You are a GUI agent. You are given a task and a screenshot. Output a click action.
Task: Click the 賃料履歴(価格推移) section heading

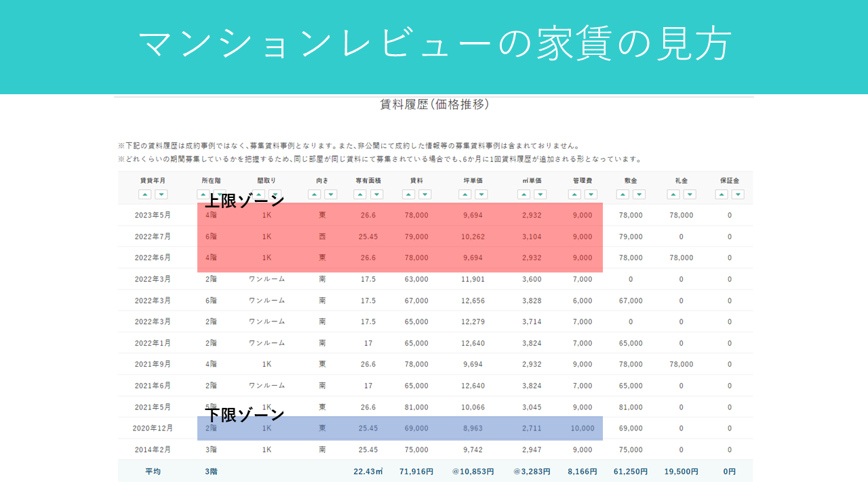click(435, 104)
